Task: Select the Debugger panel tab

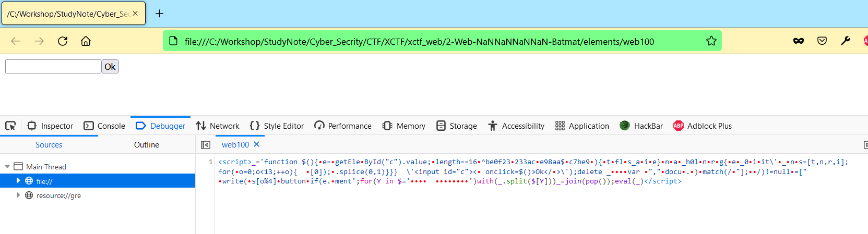Action: point(160,126)
